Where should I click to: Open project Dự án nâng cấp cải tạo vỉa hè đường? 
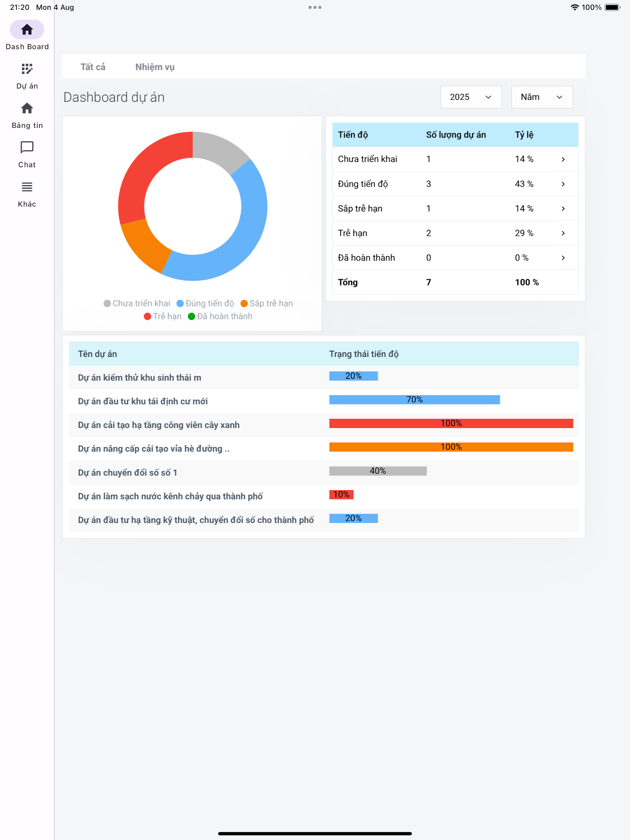coord(154,449)
